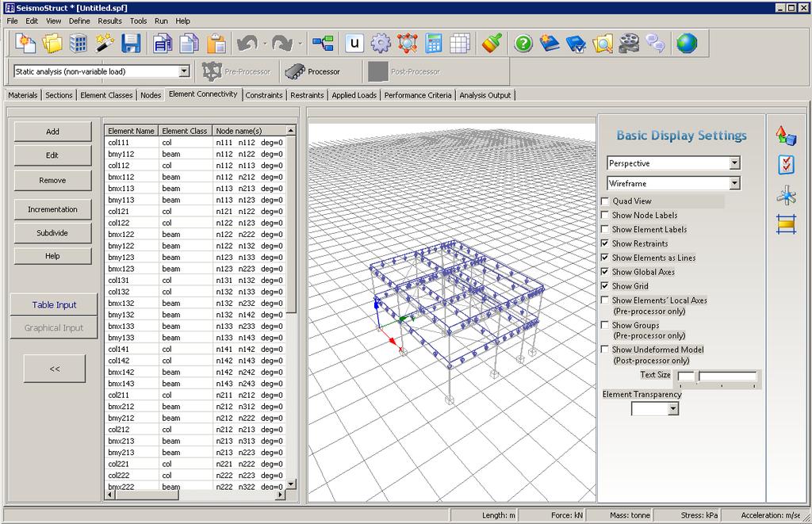This screenshot has width=812, height=524.
Task: Select the col111 row in the table
Action: 195,143
